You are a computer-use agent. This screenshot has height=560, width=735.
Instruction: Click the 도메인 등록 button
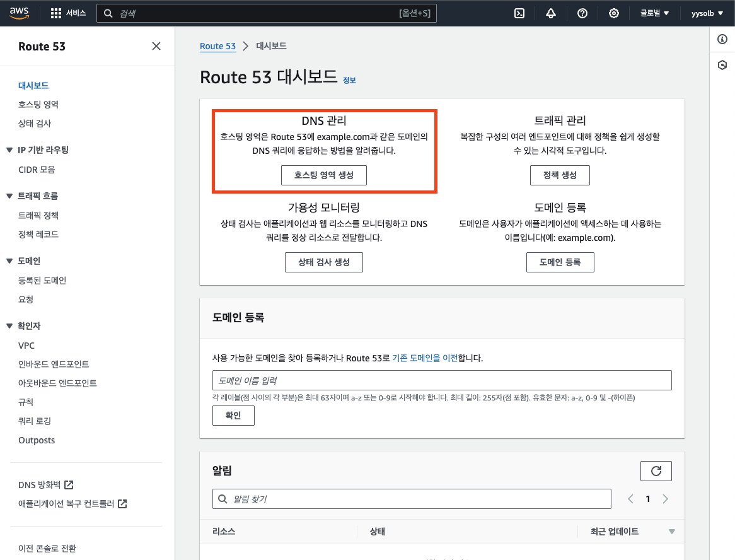[560, 262]
